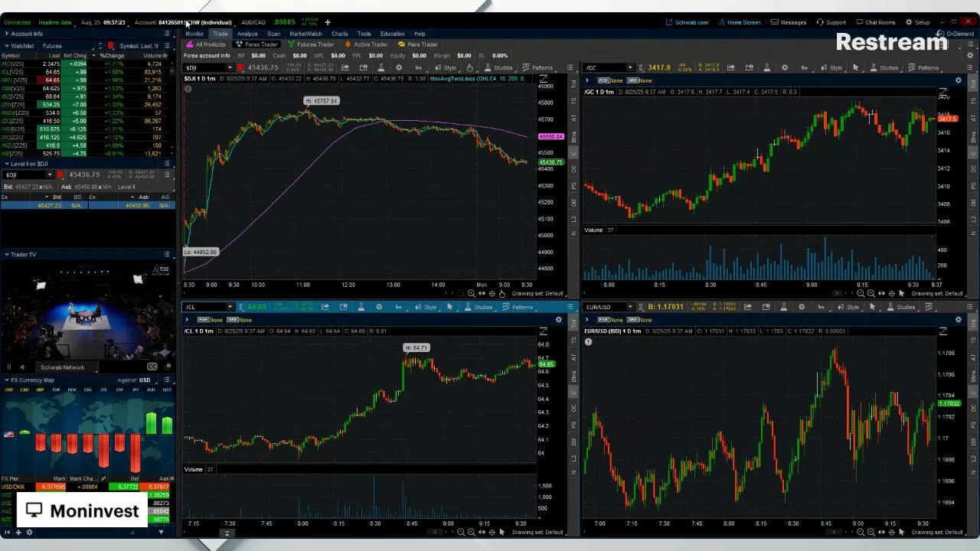Open the $DJI chart symbol dropdown
The width and height of the screenshot is (980, 551).
230,67
